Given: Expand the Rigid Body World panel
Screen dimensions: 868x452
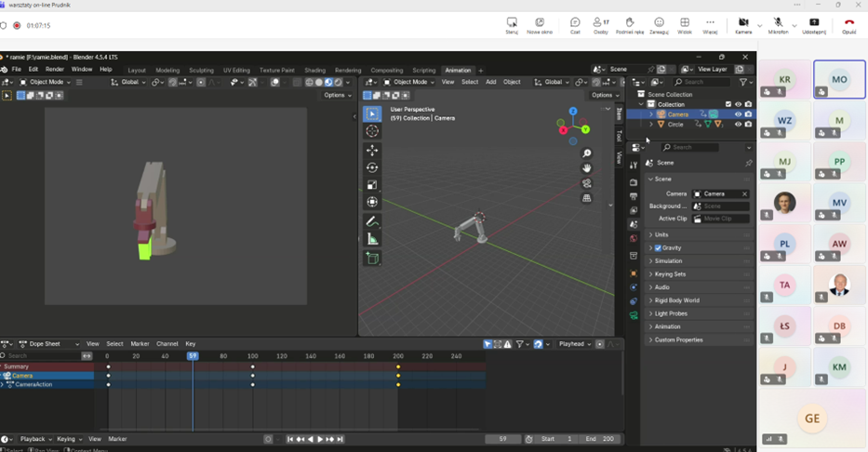Looking at the screenshot, I should pos(676,300).
